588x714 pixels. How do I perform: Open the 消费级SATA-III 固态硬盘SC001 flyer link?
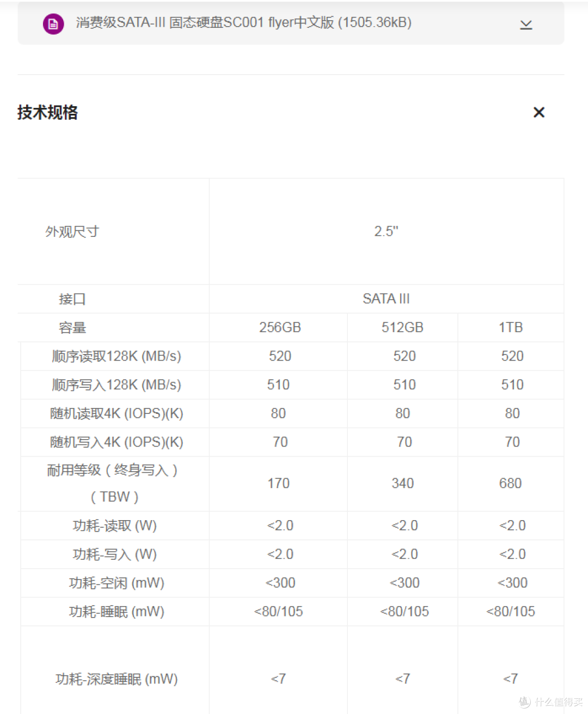(244, 23)
